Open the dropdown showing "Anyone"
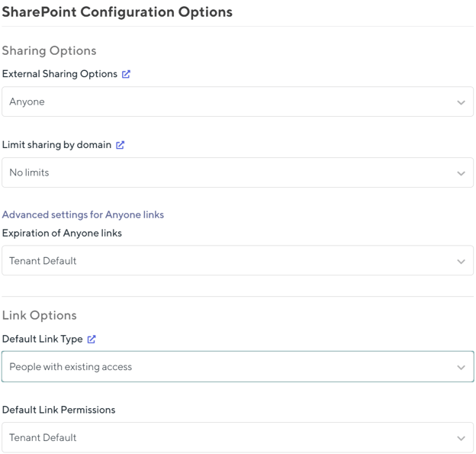Viewport: 476px width, 454px height. pos(229,102)
